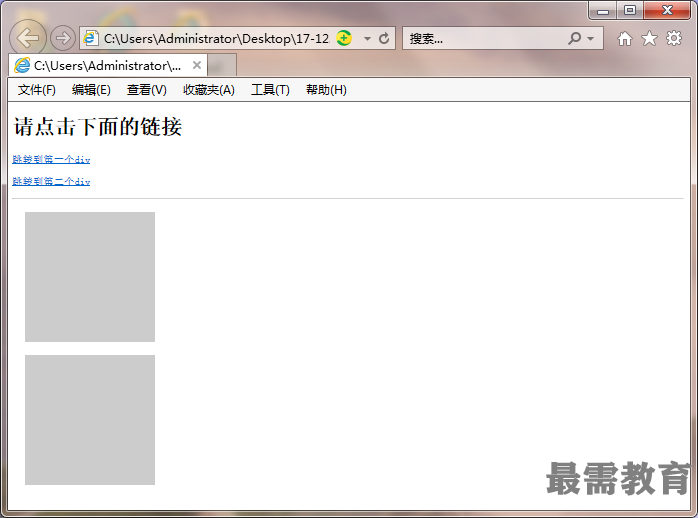Image resolution: width=698 pixels, height=518 pixels.
Task: Close the current tab with the X
Action: 197,65
